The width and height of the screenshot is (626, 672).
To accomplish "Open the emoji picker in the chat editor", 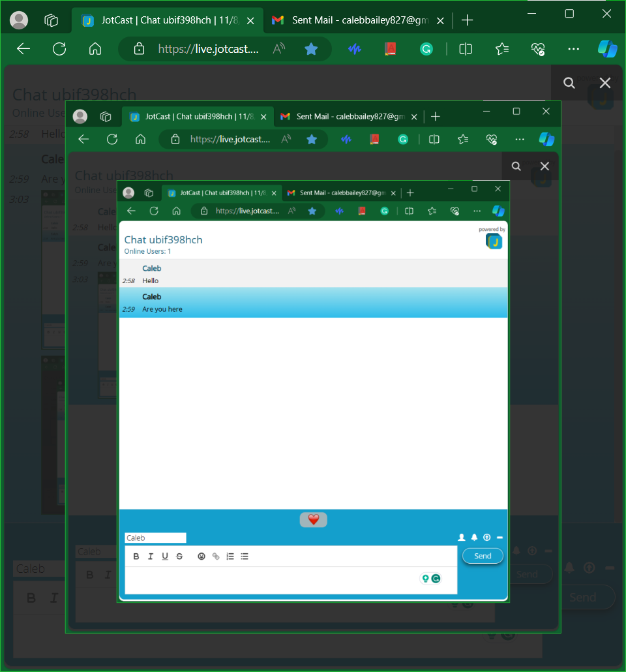I will pos(201,557).
